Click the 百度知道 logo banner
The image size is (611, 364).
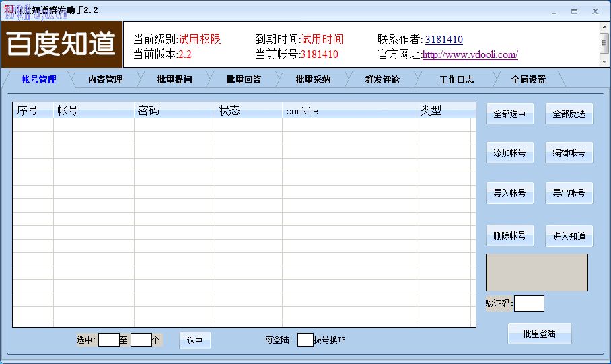point(62,44)
